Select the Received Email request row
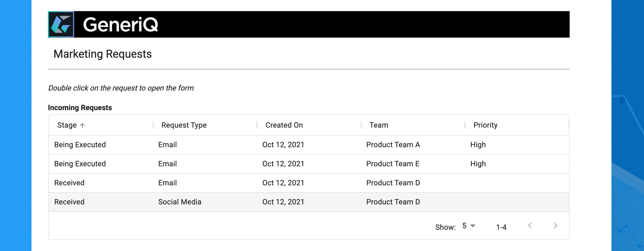 tap(309, 183)
